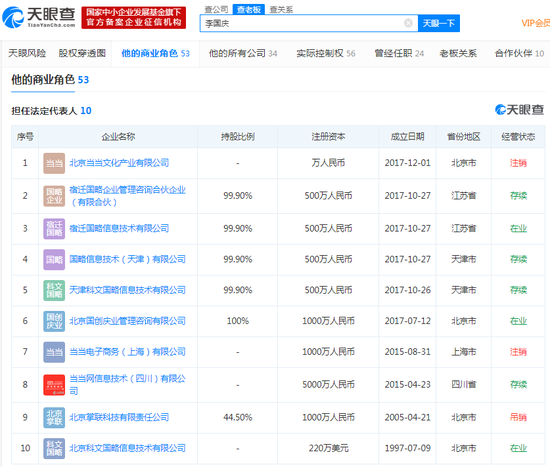
Task: Open the red logo for 当当网信息技术（四川）
Action: 54,385
